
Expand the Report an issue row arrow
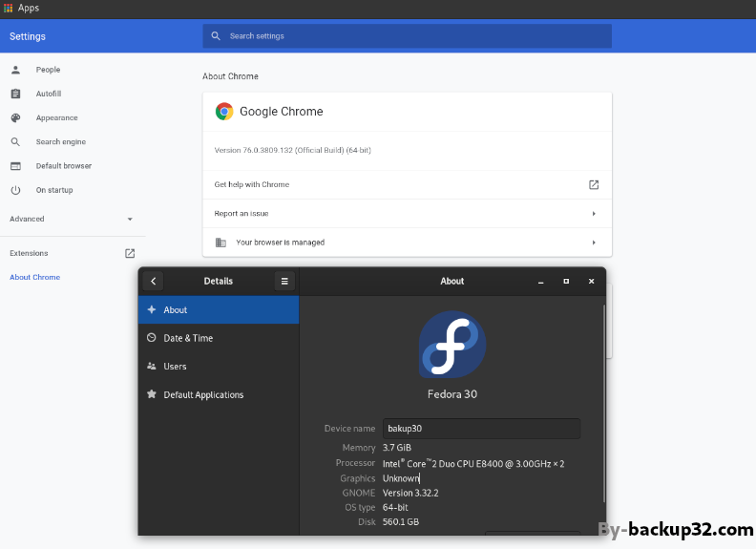[594, 214]
